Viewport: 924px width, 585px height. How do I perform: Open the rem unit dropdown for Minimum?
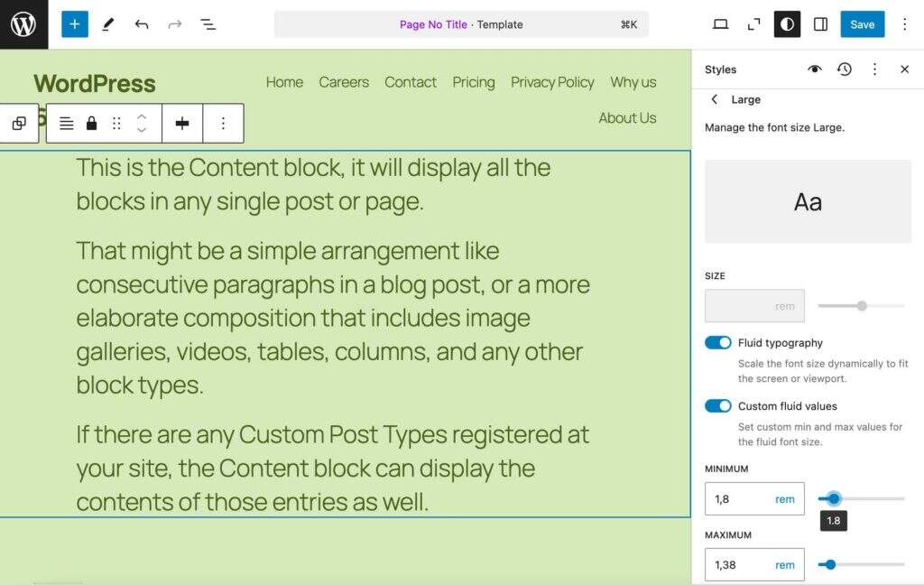click(784, 499)
